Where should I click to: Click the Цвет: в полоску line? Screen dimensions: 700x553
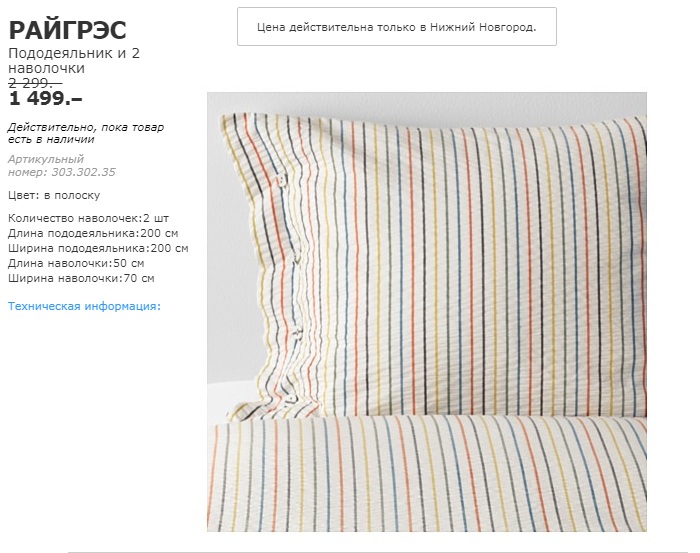[x=54, y=195]
